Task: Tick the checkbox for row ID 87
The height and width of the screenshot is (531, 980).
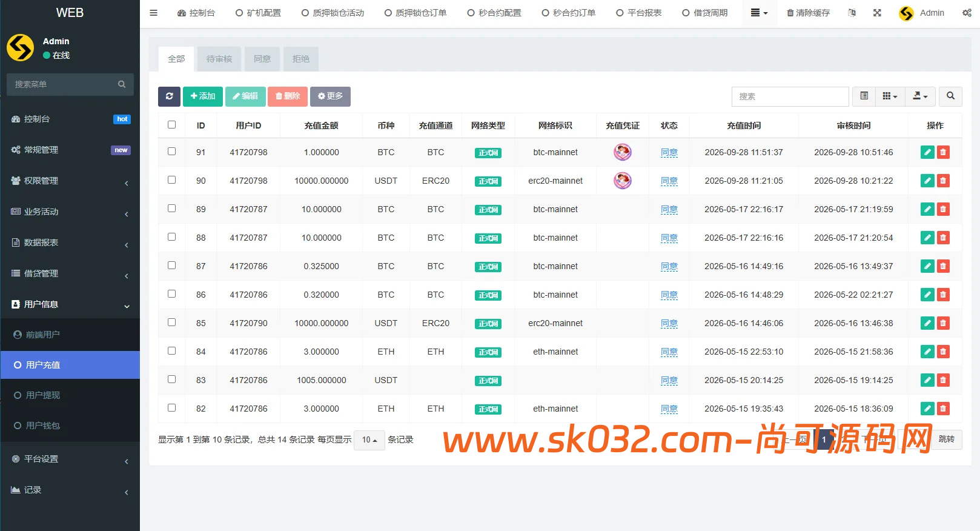Action: (x=171, y=265)
